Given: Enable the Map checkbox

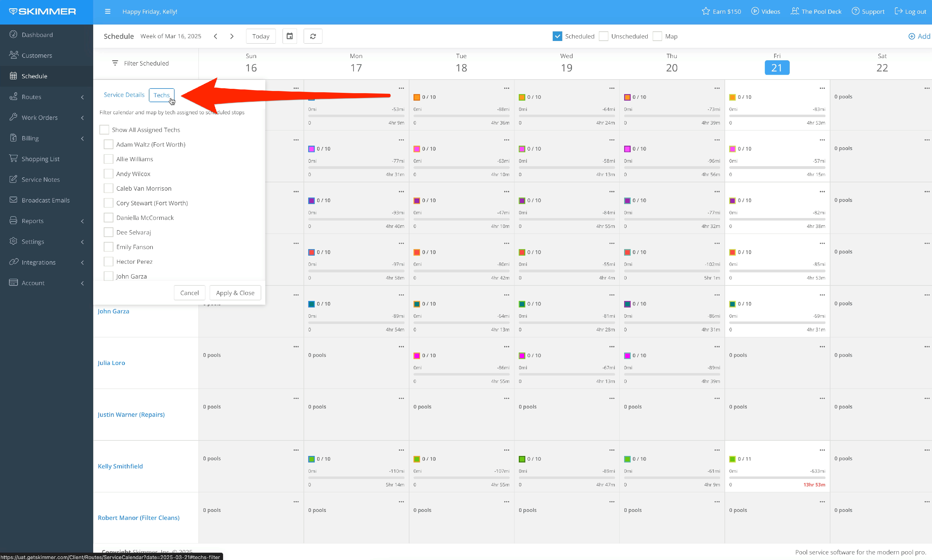Looking at the screenshot, I should point(657,36).
